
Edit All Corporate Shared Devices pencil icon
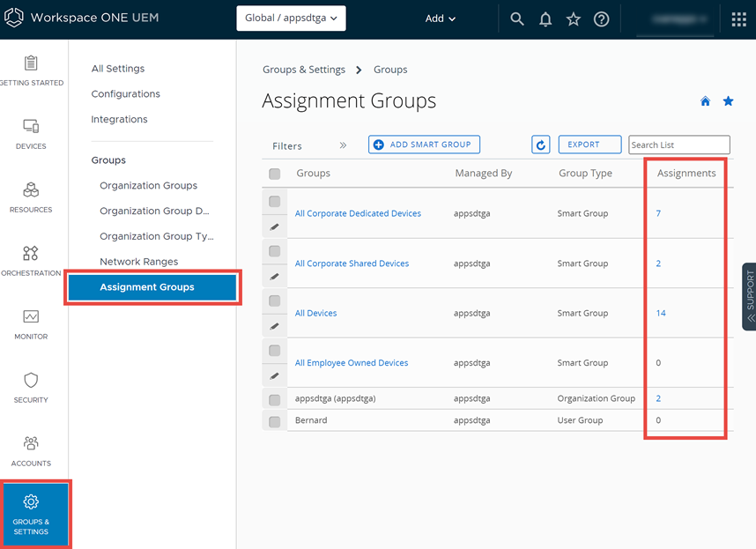(274, 276)
